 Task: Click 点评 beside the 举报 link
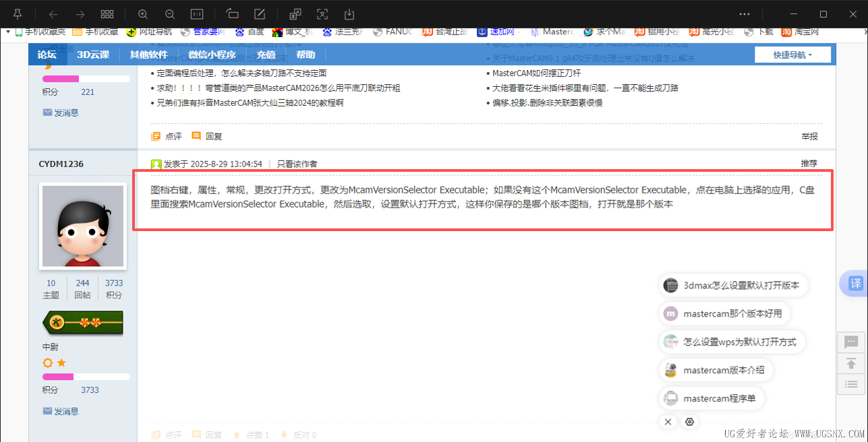coord(167,136)
